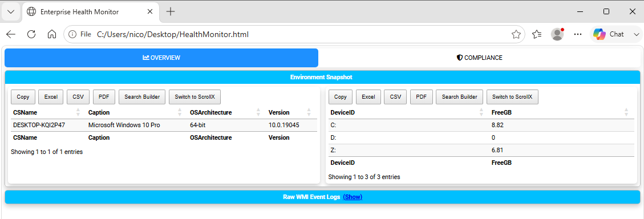
Task: Expand the Copilot Chat chevron
Action: (x=636, y=35)
